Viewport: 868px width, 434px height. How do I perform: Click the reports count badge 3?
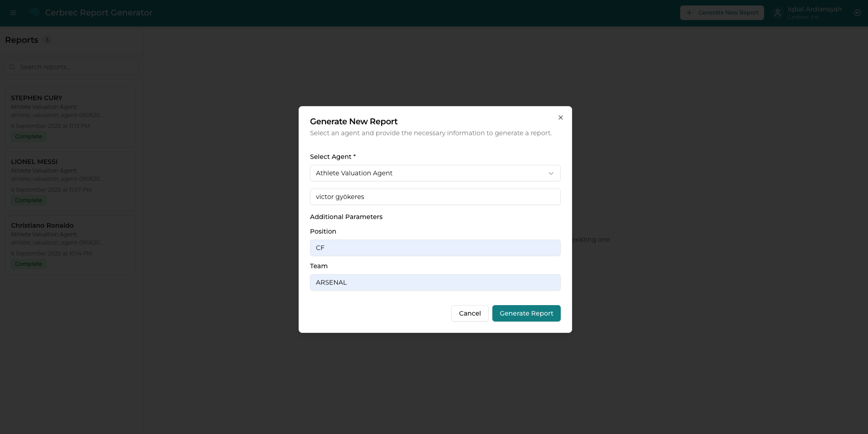(47, 40)
